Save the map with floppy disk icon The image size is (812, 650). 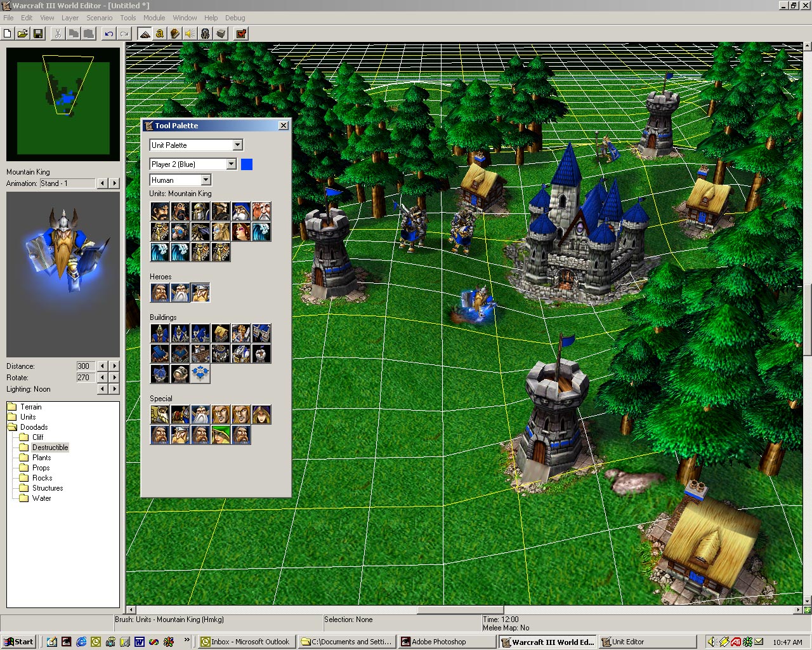tap(38, 34)
